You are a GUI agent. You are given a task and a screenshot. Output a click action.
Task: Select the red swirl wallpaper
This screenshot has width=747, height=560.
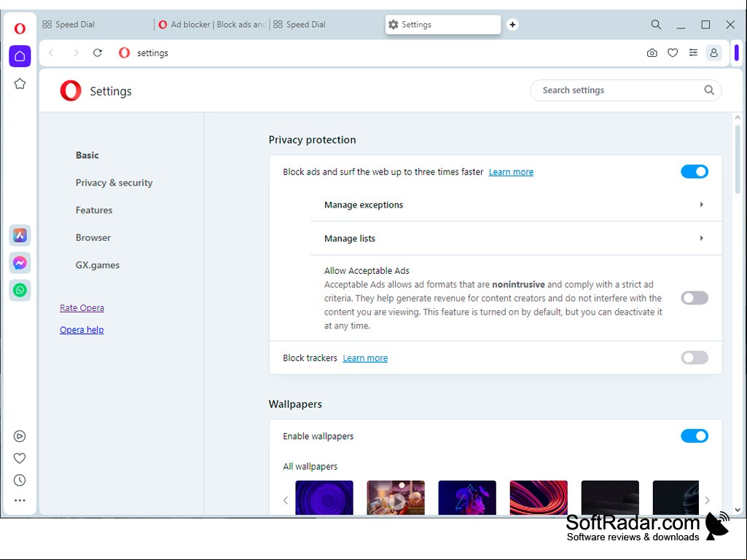(539, 497)
